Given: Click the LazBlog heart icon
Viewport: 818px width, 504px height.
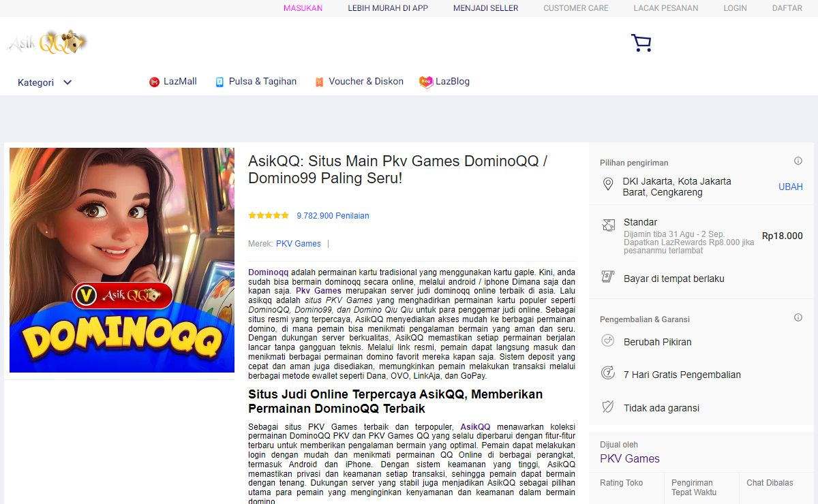Looking at the screenshot, I should pos(426,82).
